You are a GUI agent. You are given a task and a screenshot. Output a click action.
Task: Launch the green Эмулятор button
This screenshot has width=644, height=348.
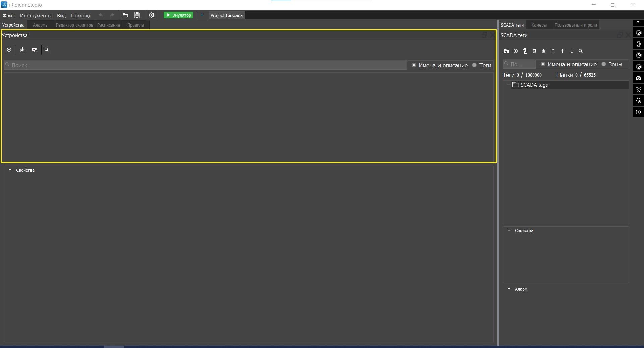point(178,15)
